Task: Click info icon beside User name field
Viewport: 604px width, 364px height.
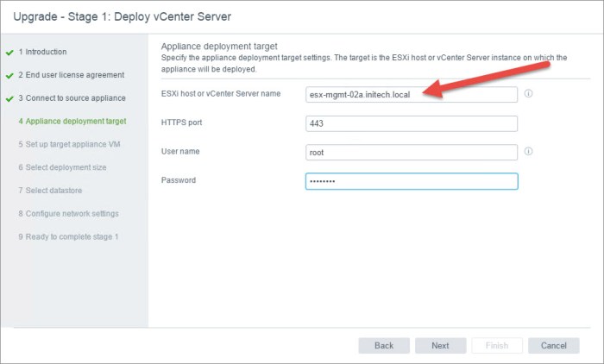Action: click(x=528, y=151)
